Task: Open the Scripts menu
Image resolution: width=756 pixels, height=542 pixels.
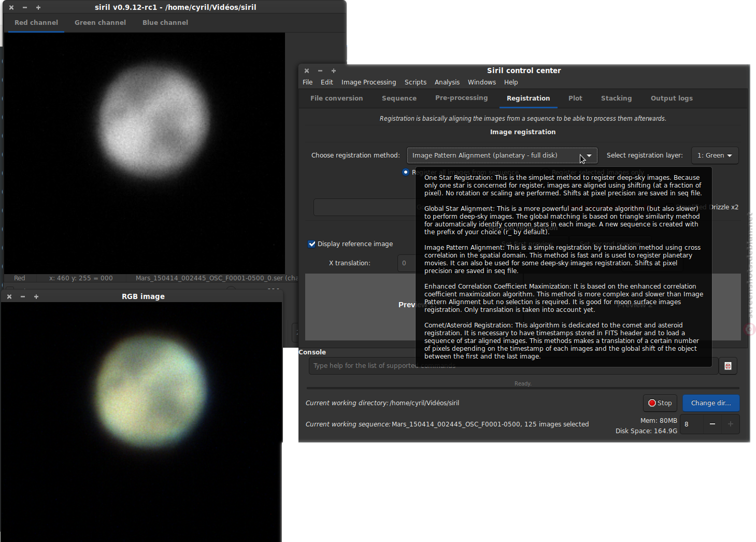Action: coord(416,82)
